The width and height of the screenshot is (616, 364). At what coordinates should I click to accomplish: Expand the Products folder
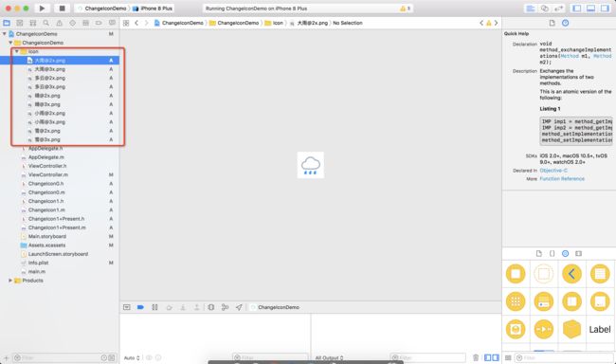coord(10,281)
